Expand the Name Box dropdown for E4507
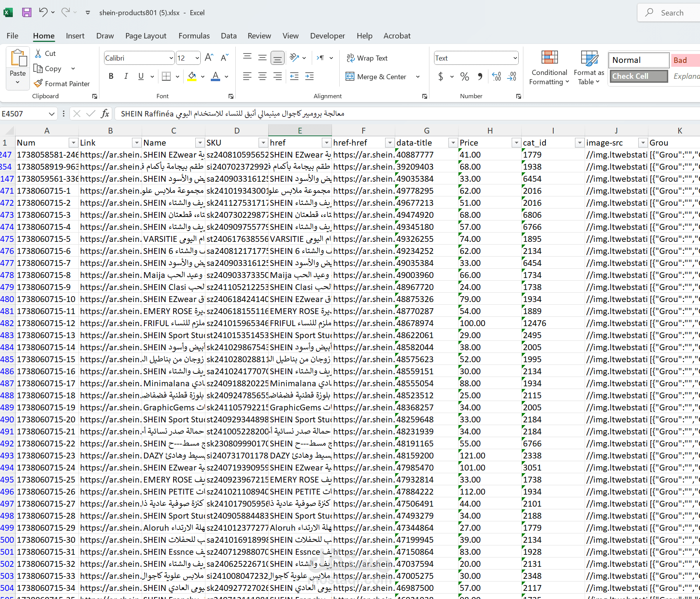Screen dimensions: 700x599 click(52, 114)
